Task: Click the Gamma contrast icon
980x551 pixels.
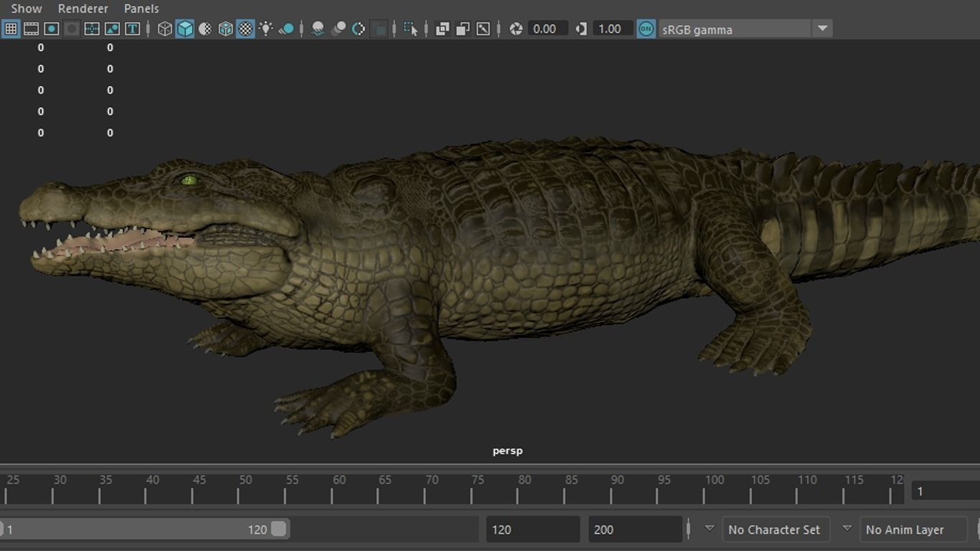Action: pos(581,29)
